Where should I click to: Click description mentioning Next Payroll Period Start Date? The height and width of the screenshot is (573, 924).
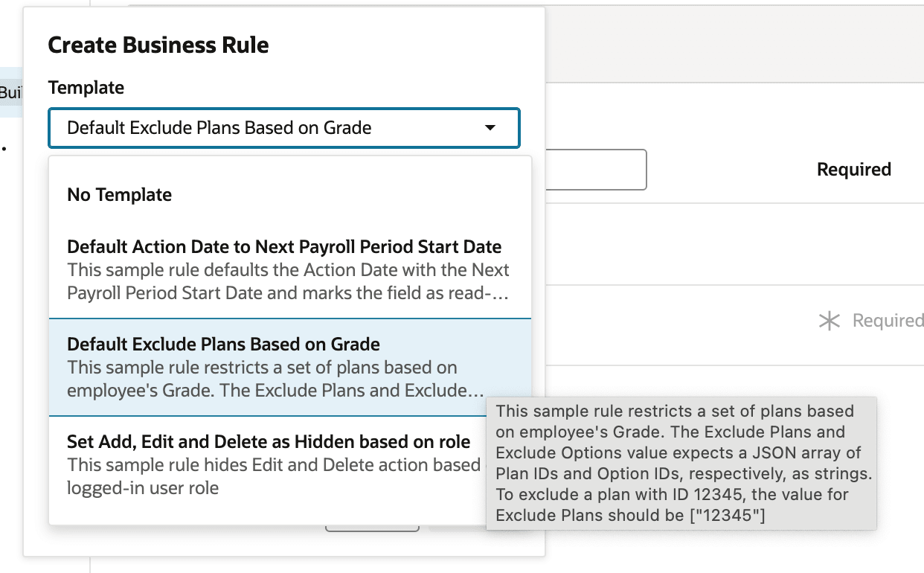tap(288, 281)
